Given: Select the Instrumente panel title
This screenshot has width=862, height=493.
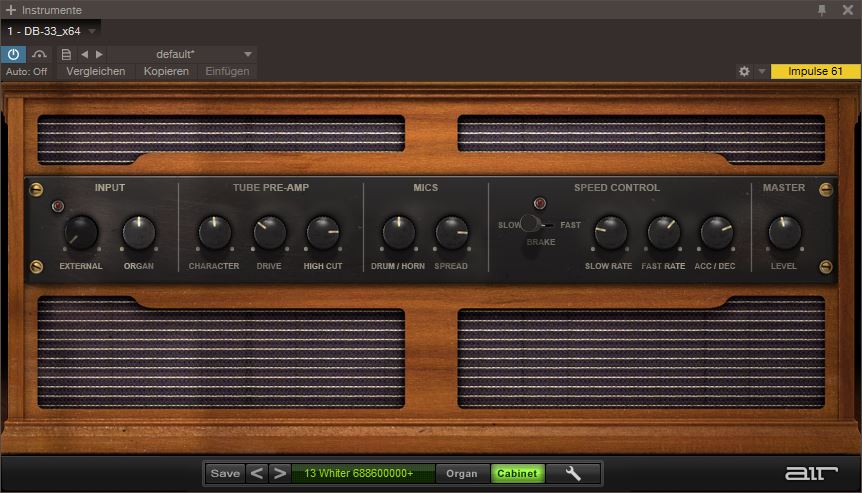Looking at the screenshot, I should (x=52, y=10).
